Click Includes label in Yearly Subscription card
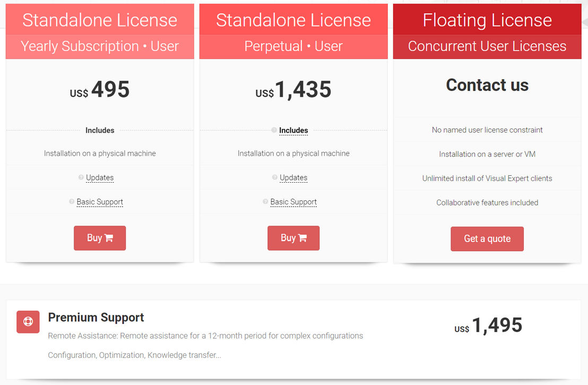The height and width of the screenshot is (385, 588). click(100, 130)
